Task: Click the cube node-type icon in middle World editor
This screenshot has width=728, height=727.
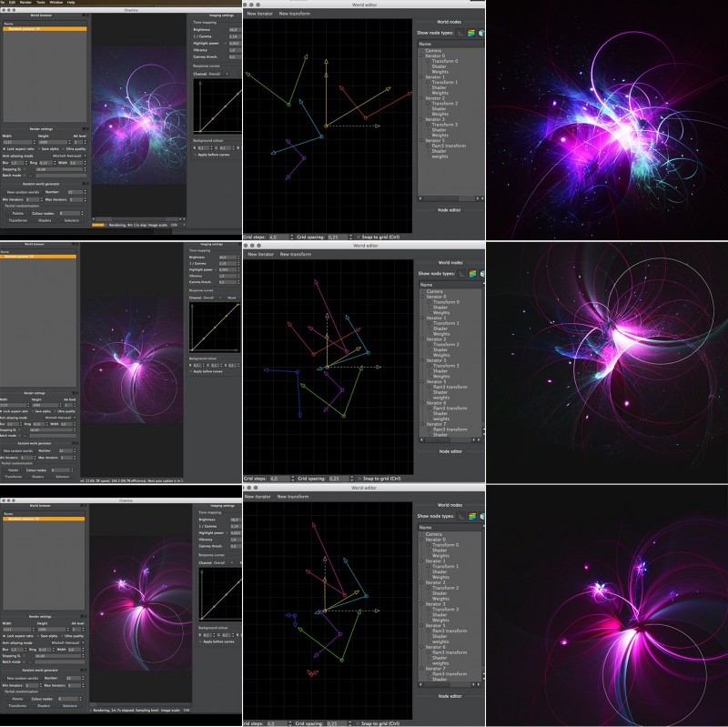Action: (x=483, y=274)
